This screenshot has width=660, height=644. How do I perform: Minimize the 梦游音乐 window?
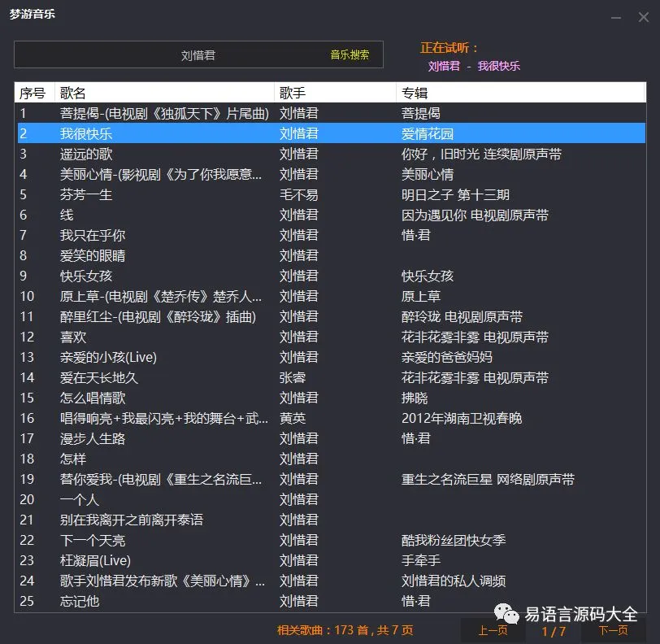point(616,18)
